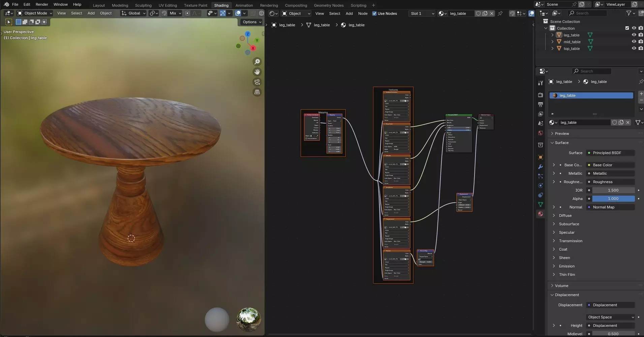Click the Options button in viewport
Image resolution: width=644 pixels, height=337 pixels.
(x=252, y=22)
